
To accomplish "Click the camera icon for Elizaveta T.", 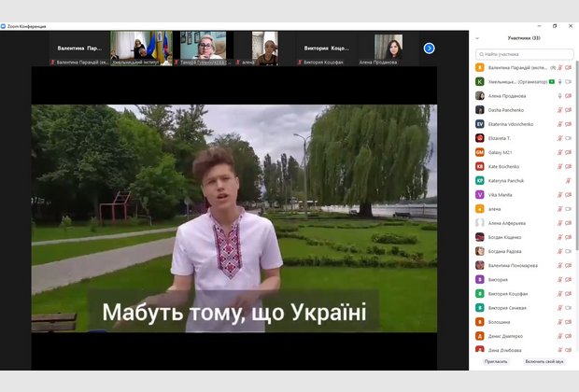I will tap(568, 138).
